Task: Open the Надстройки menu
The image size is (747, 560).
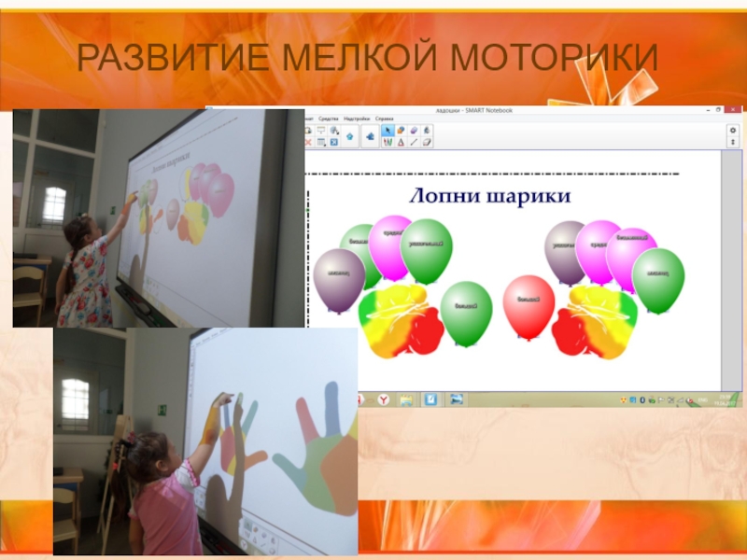Action: point(357,119)
